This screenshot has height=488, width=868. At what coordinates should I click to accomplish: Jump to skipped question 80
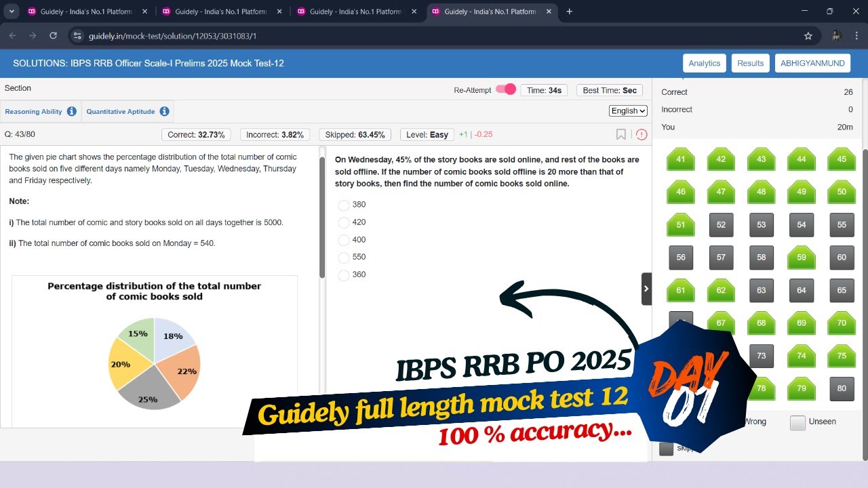coord(842,388)
